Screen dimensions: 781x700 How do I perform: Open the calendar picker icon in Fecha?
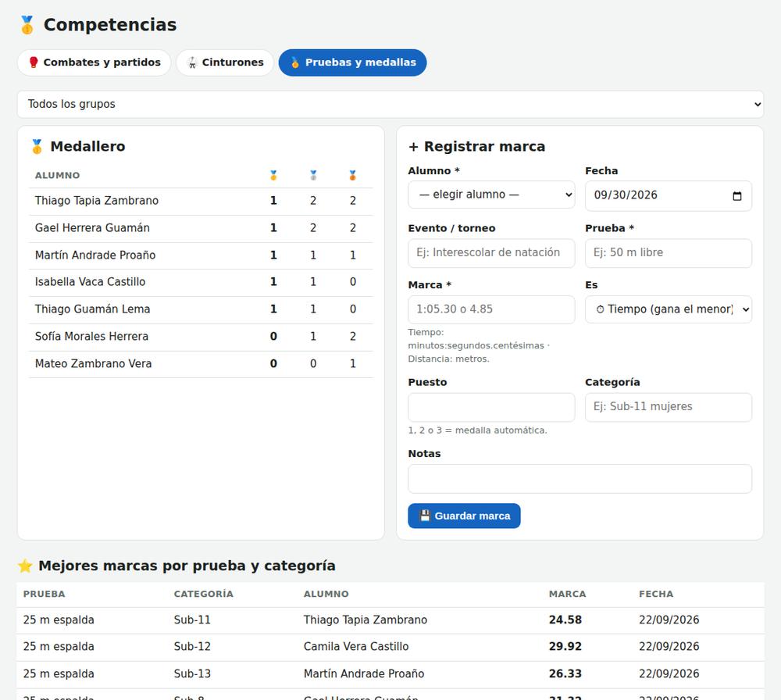click(737, 196)
